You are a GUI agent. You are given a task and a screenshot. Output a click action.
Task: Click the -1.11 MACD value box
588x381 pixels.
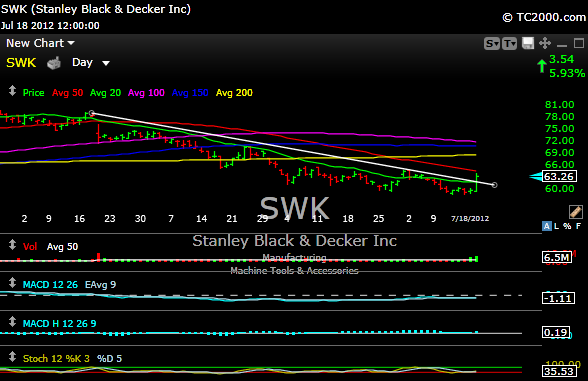point(558,298)
